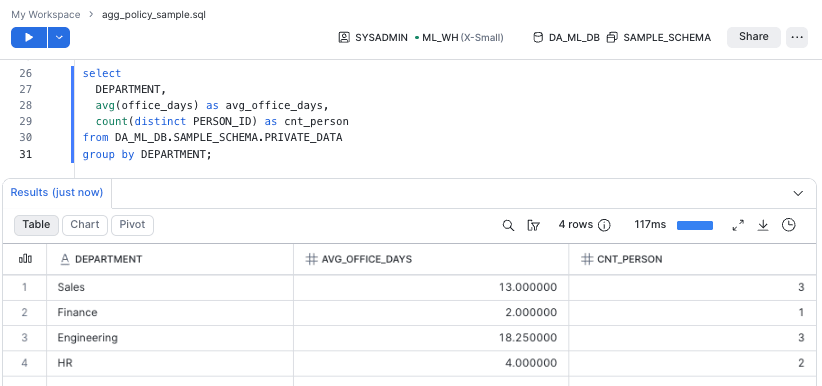
Task: Select the 4.000000 value cell
Action: (x=431, y=363)
